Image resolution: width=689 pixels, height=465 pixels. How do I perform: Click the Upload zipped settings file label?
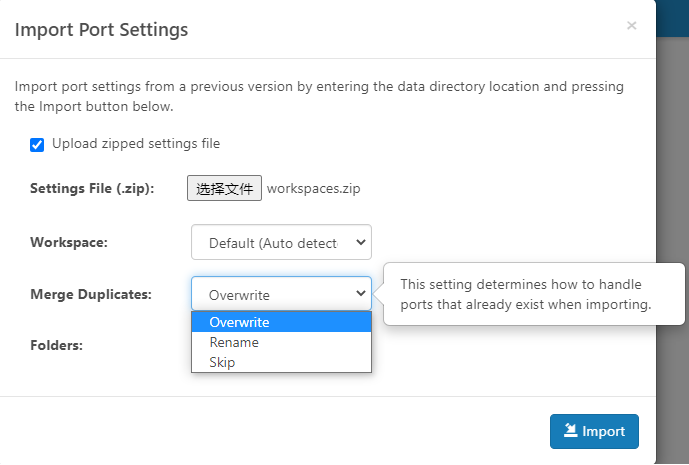(136, 144)
